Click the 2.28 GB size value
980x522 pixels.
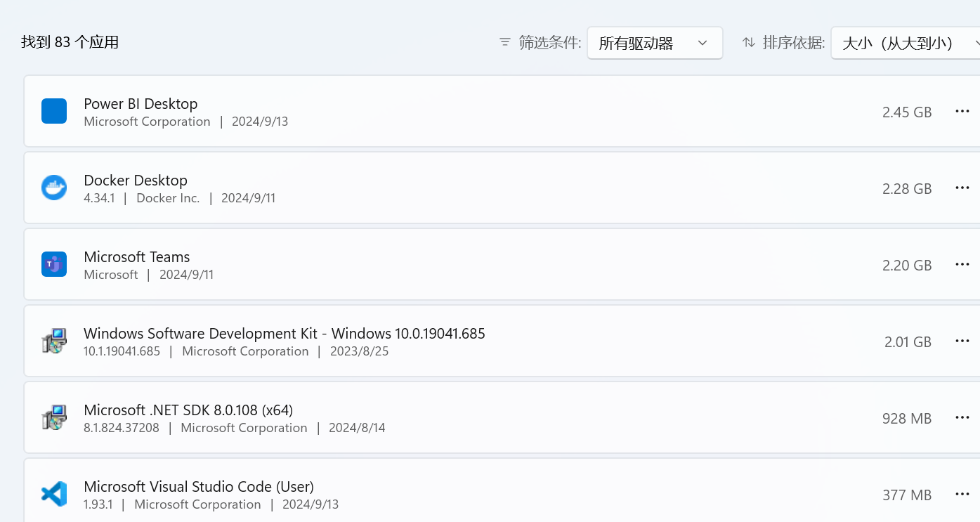click(907, 189)
